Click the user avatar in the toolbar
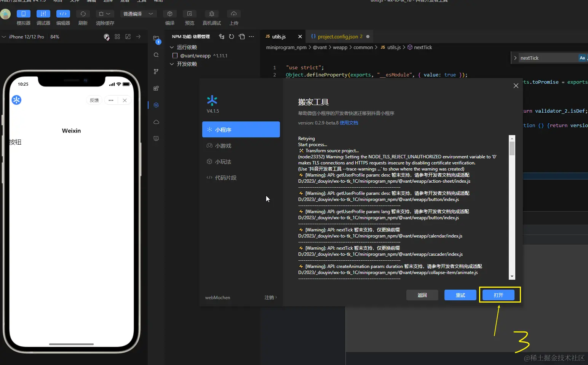 click(x=5, y=14)
